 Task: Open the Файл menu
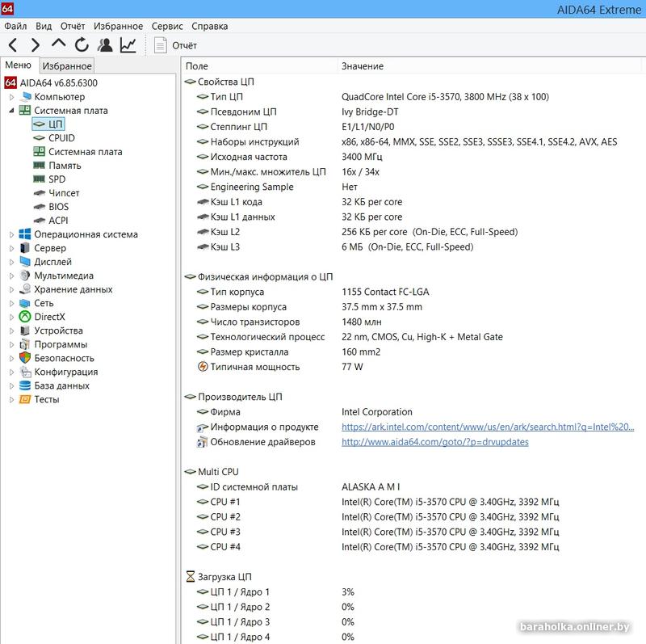coord(15,26)
